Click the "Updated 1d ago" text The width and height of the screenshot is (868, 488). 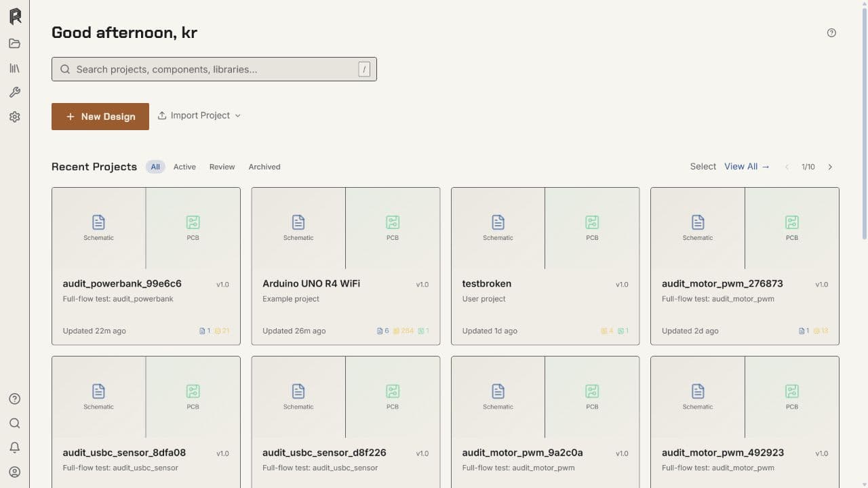[x=490, y=331]
